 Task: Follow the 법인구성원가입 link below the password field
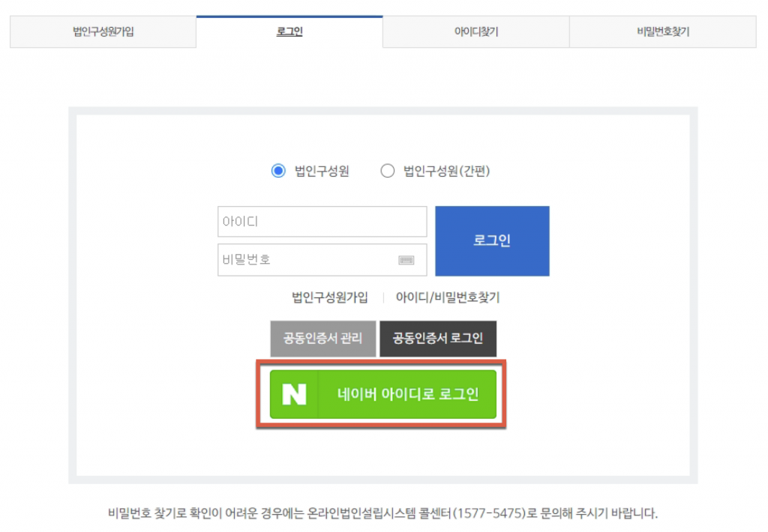330,297
